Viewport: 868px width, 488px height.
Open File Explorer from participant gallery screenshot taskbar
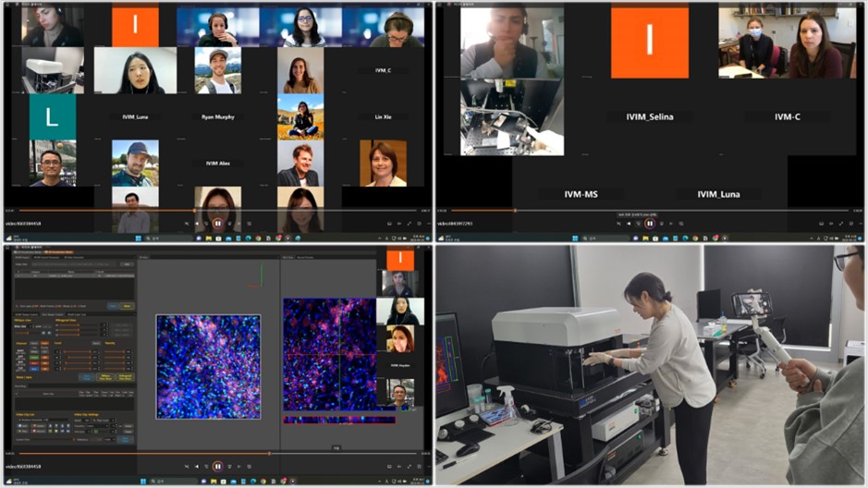point(209,238)
